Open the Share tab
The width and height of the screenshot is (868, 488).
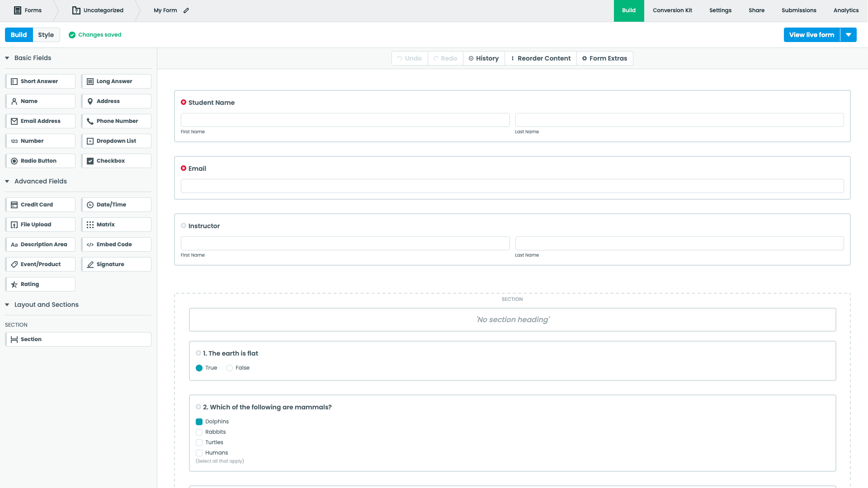pos(756,10)
